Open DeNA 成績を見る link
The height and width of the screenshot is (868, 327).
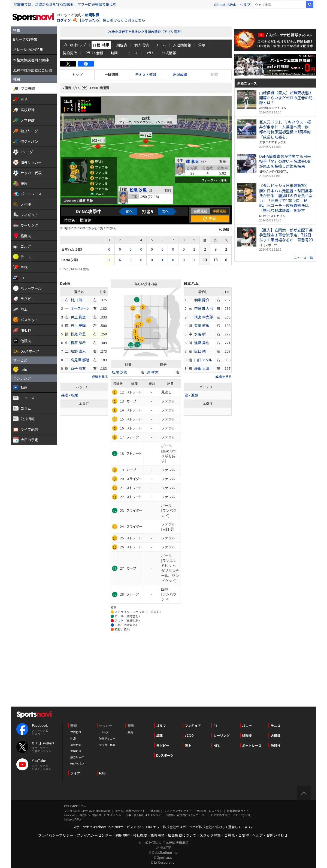(x=100, y=377)
